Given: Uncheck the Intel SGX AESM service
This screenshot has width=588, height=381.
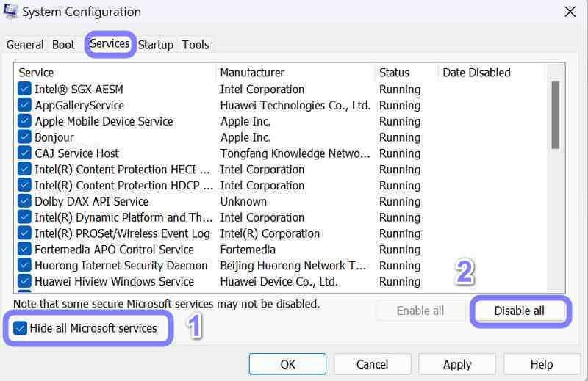Looking at the screenshot, I should click(x=24, y=90).
